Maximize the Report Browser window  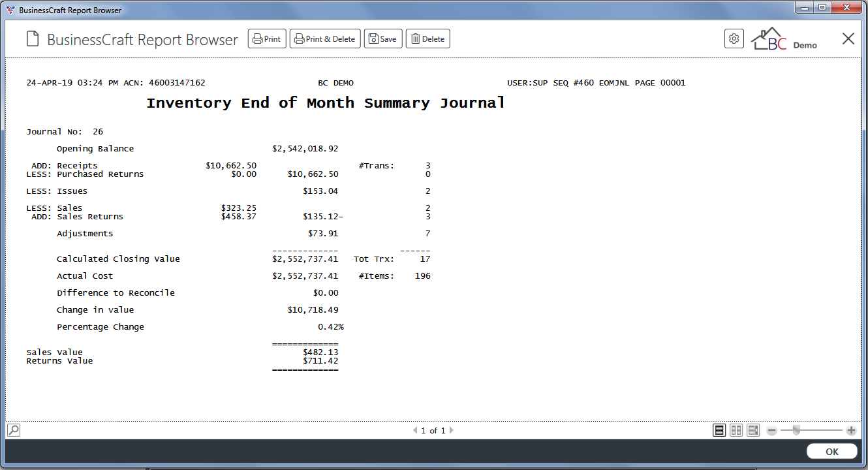click(x=822, y=7)
